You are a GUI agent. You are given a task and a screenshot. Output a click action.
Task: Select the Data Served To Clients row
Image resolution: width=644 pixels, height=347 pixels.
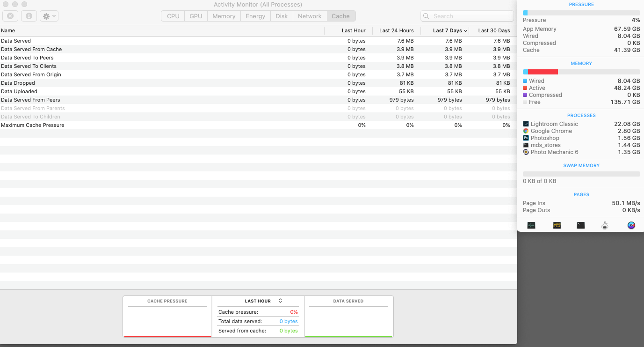click(258, 66)
